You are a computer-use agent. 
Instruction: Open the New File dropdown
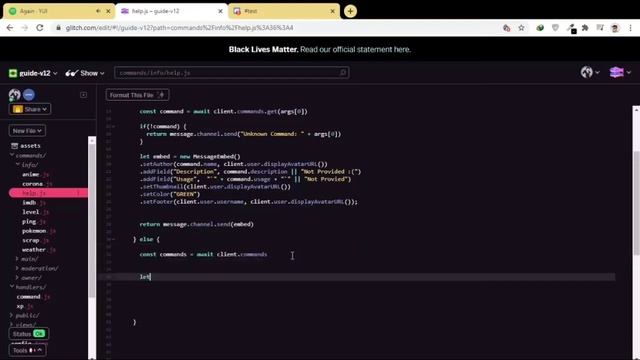pos(27,131)
